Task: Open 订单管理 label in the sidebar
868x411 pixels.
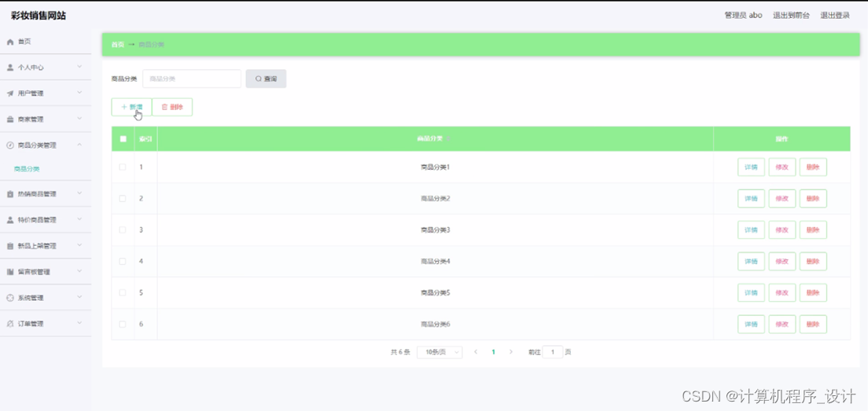Action: 31,324
